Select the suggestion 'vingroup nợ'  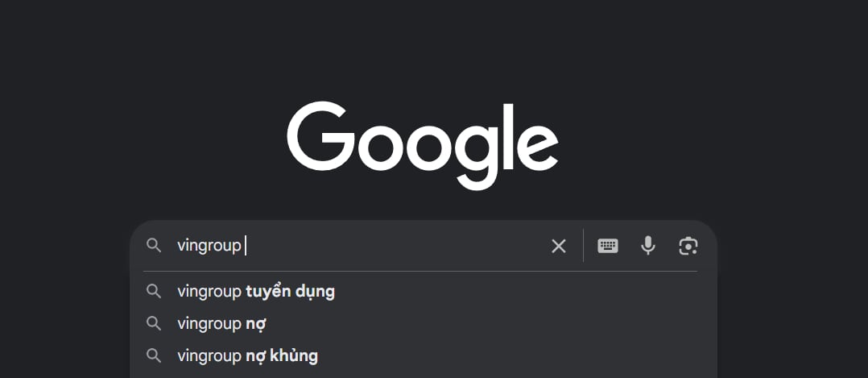point(424,324)
